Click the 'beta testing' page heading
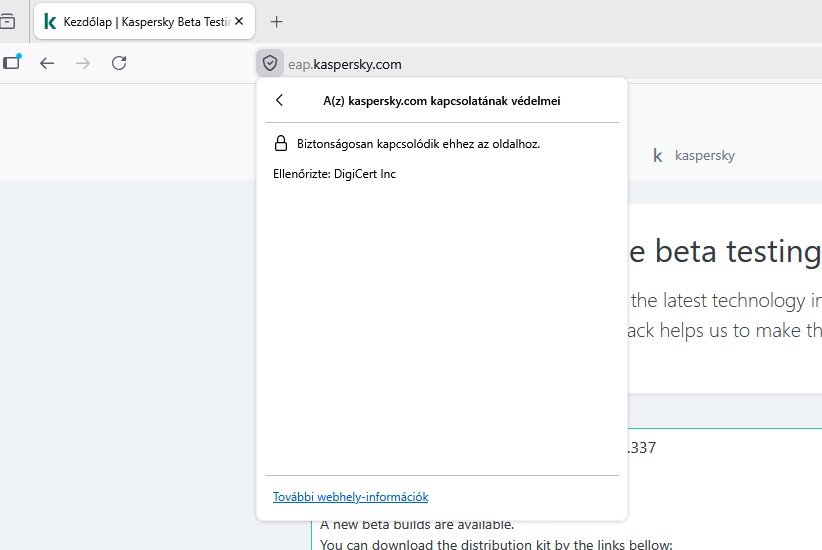 click(725, 251)
